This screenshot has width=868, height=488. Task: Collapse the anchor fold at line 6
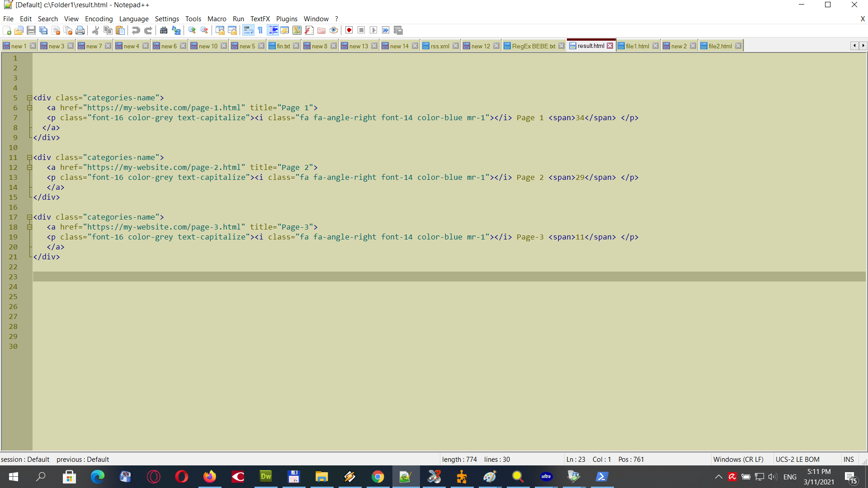(x=29, y=108)
